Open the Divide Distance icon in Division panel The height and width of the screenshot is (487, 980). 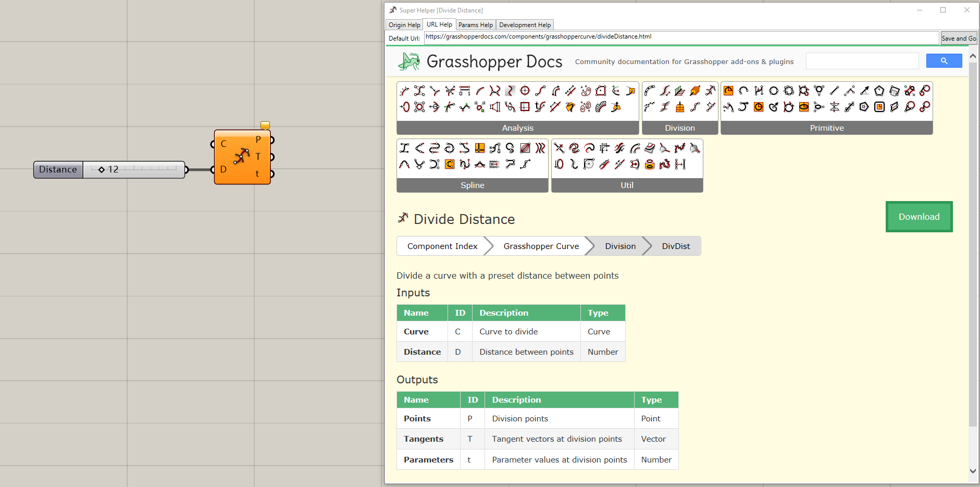coord(710,91)
